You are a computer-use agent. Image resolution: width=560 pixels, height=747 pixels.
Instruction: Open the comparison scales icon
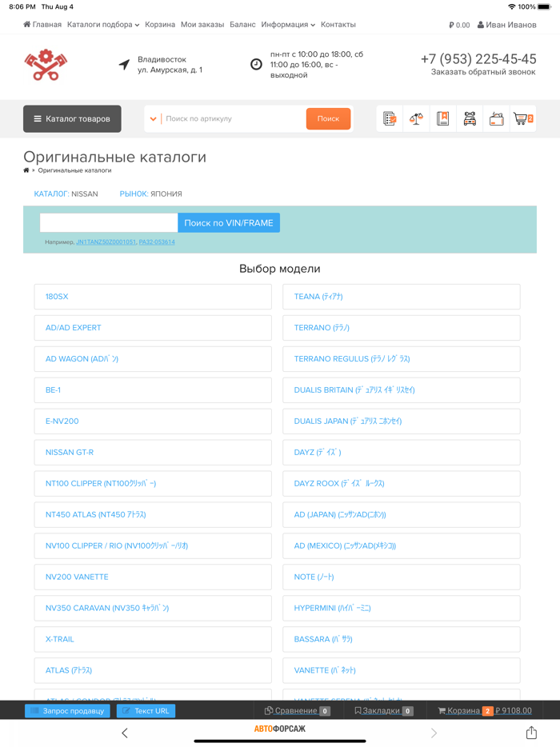coord(417,118)
